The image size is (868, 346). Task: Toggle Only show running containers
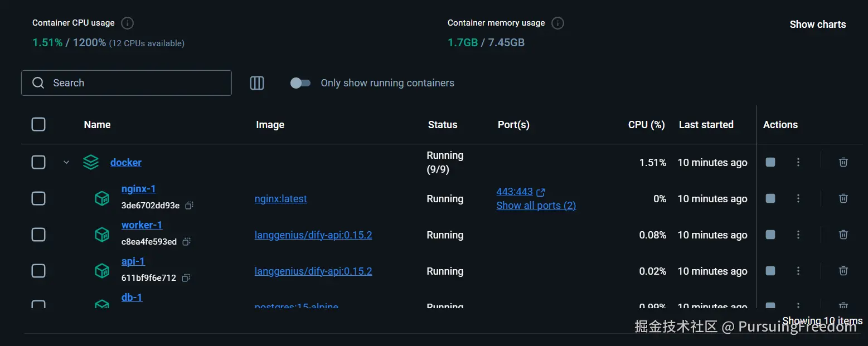tap(300, 83)
